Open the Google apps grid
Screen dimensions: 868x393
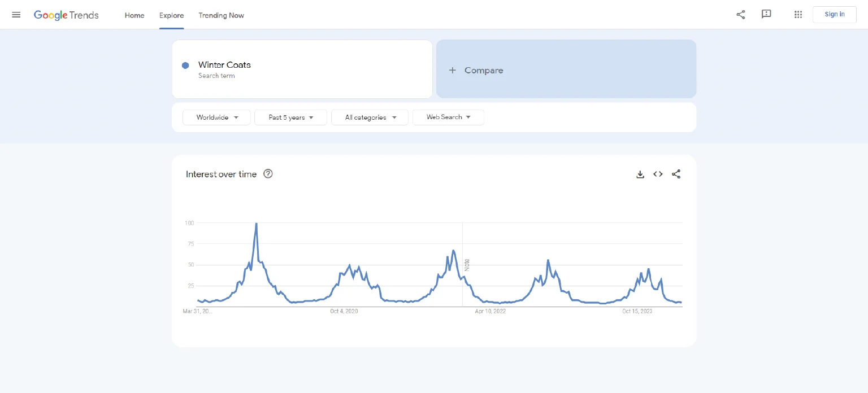798,15
